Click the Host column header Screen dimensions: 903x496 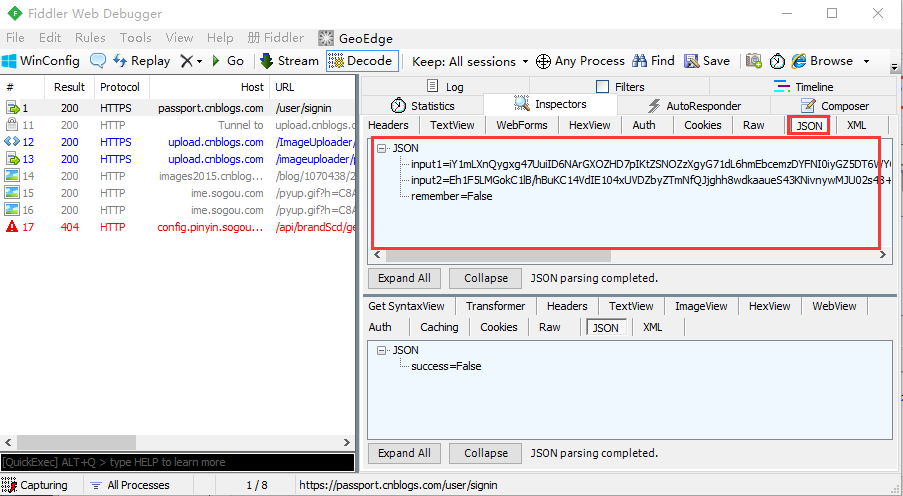(x=210, y=87)
